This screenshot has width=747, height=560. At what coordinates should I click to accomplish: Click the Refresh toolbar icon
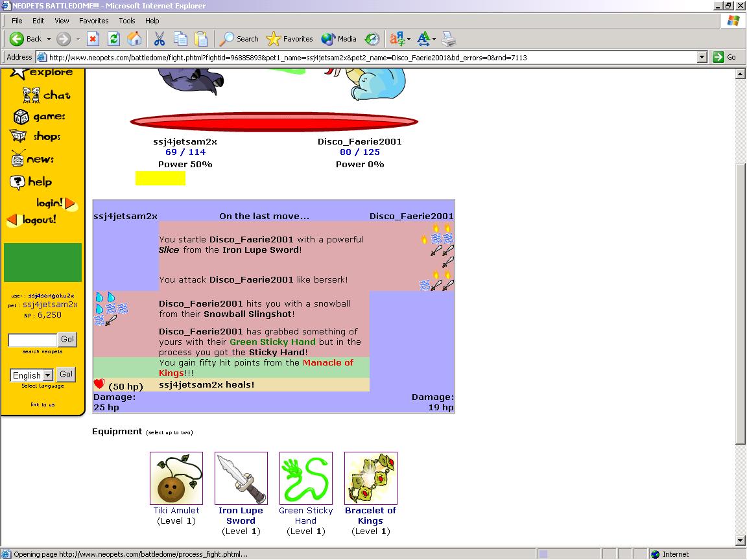[x=113, y=39]
